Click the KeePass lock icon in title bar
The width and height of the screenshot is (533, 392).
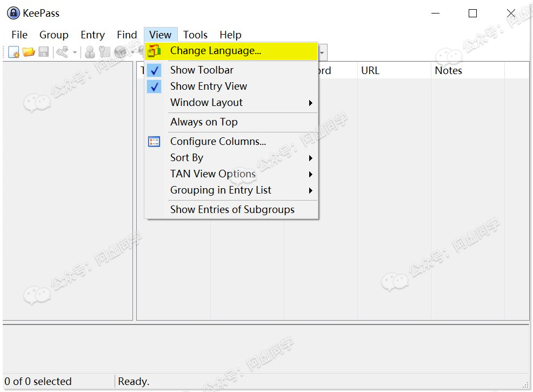[14, 14]
